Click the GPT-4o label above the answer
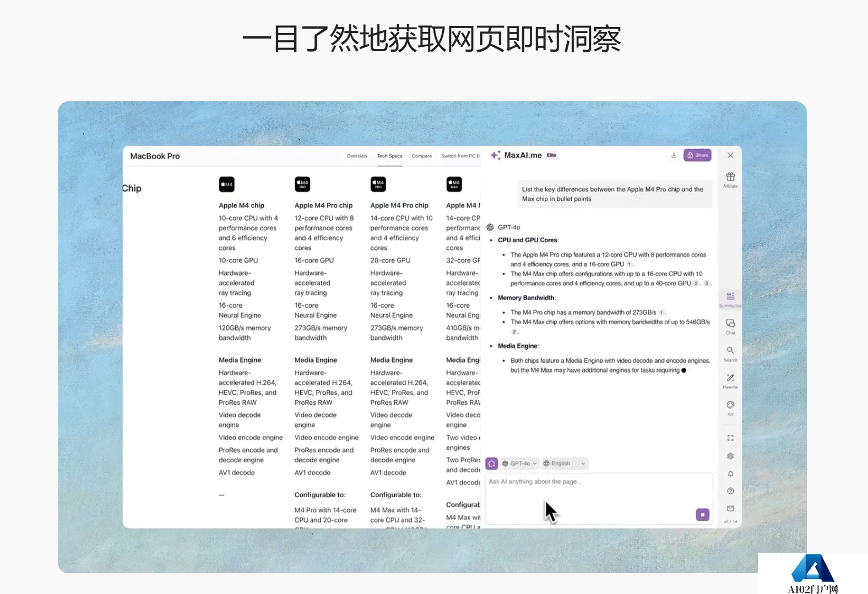 [x=509, y=227]
